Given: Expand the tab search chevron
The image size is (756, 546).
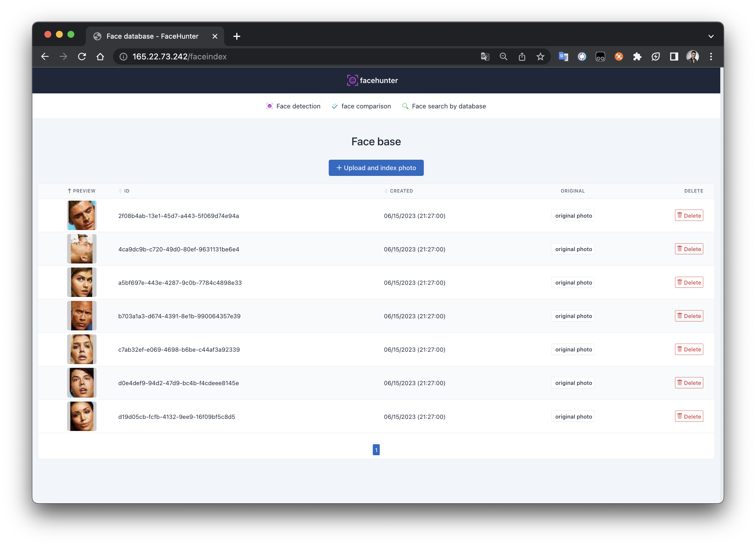Looking at the screenshot, I should [x=711, y=36].
